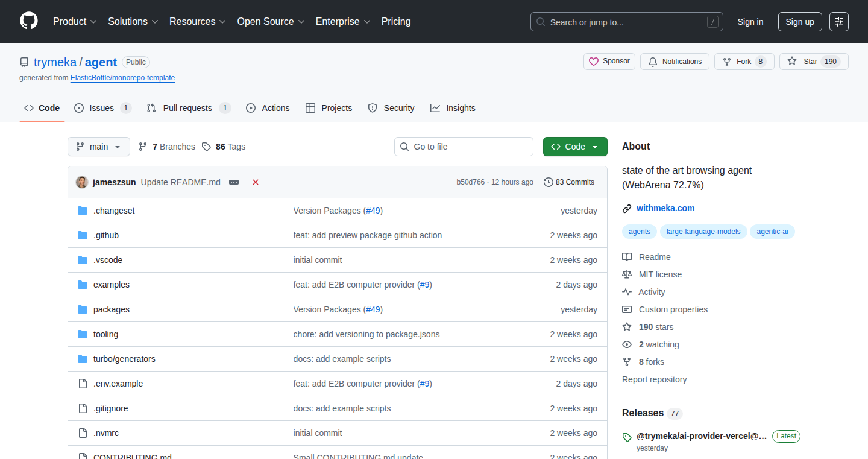Select the agents topic tag
The image size is (868, 459).
tap(640, 232)
